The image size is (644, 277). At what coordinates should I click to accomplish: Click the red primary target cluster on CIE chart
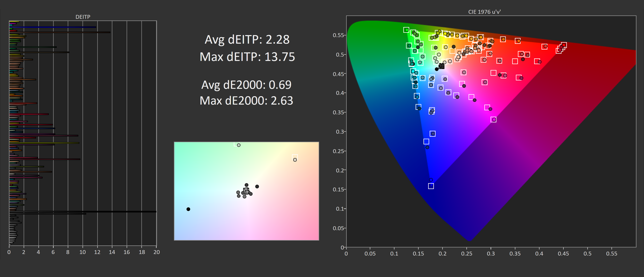(561, 48)
